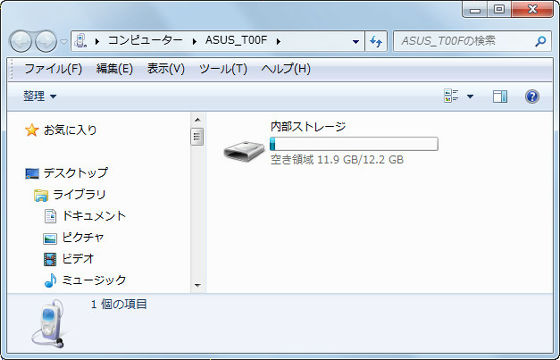This screenshot has height=360, width=560.
Task: Open the ツール(T) menu
Action: point(223,69)
